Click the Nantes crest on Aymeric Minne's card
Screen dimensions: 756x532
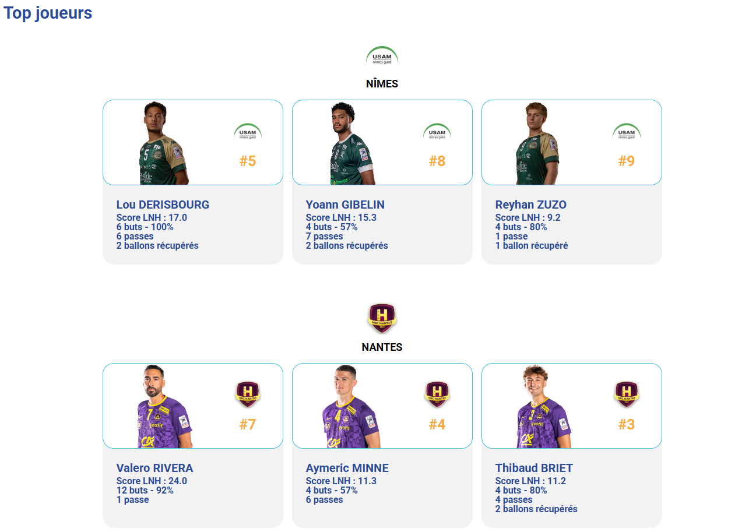(x=437, y=394)
